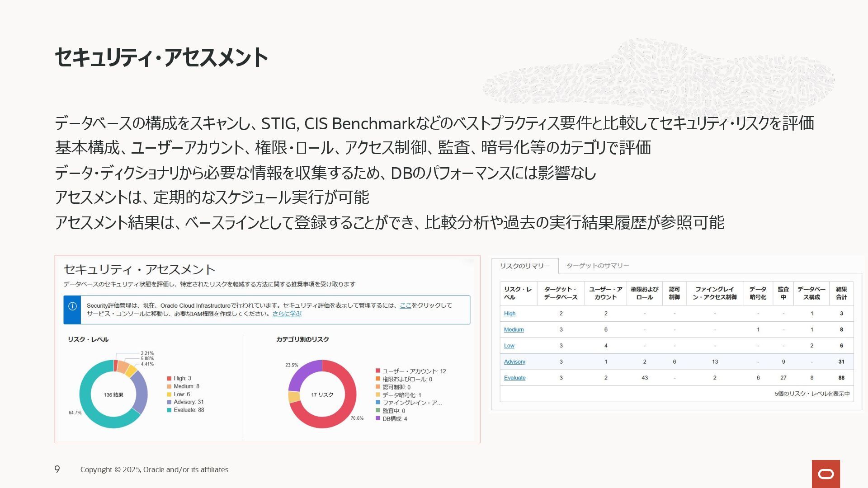The image size is (868, 488).
Task: Follow the ここ link in the notice
Action: click(405, 305)
